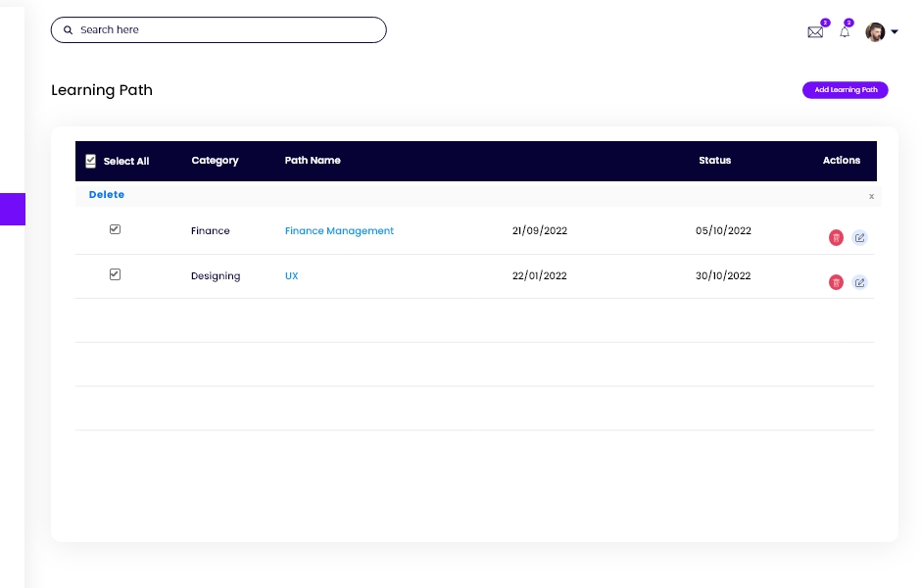Image resolution: width=921 pixels, height=588 pixels.
Task: Click the search magnifier icon
Action: 69,30
